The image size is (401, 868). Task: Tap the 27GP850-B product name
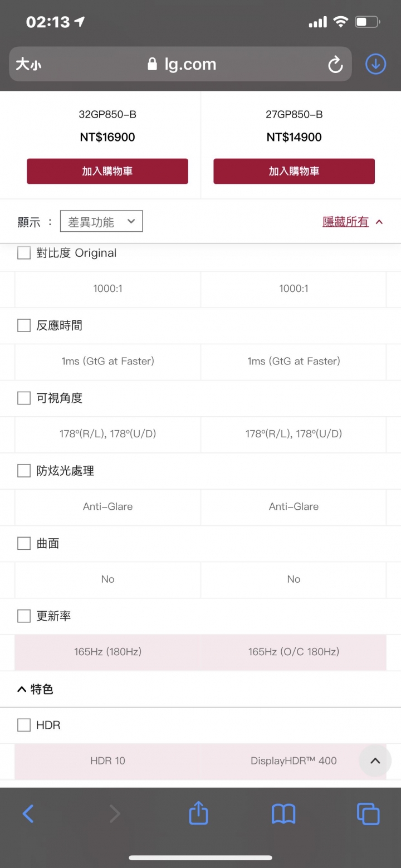pyautogui.click(x=294, y=114)
